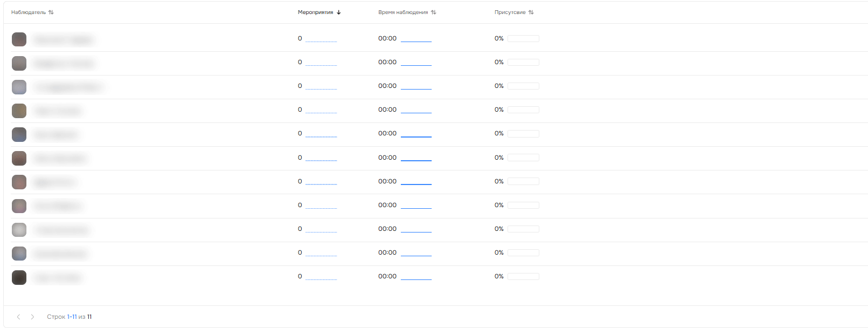Click the Мероприятия column header text
The image size is (868, 328).
click(x=315, y=12)
